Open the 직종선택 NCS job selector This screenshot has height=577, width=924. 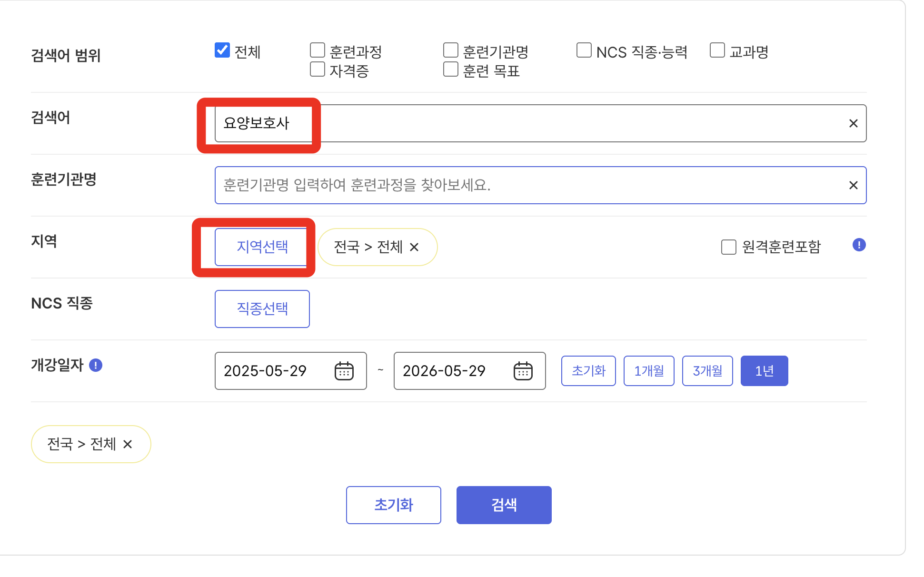262,308
